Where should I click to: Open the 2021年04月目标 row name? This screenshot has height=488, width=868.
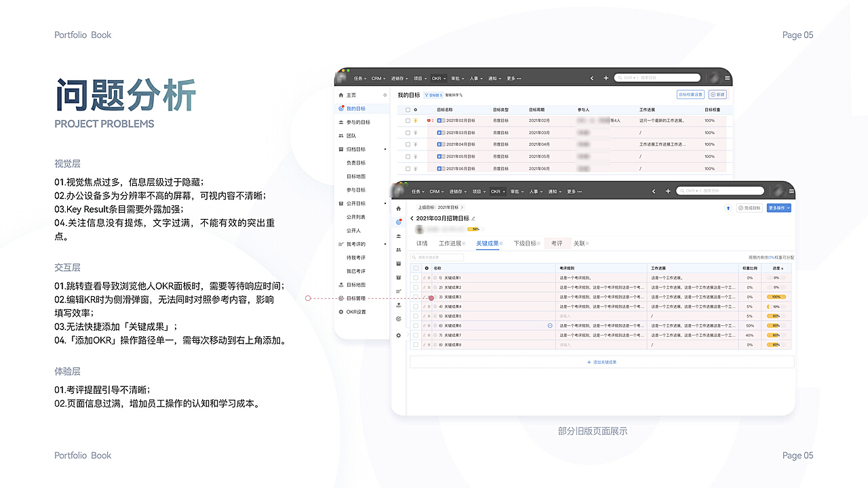pyautogui.click(x=460, y=144)
